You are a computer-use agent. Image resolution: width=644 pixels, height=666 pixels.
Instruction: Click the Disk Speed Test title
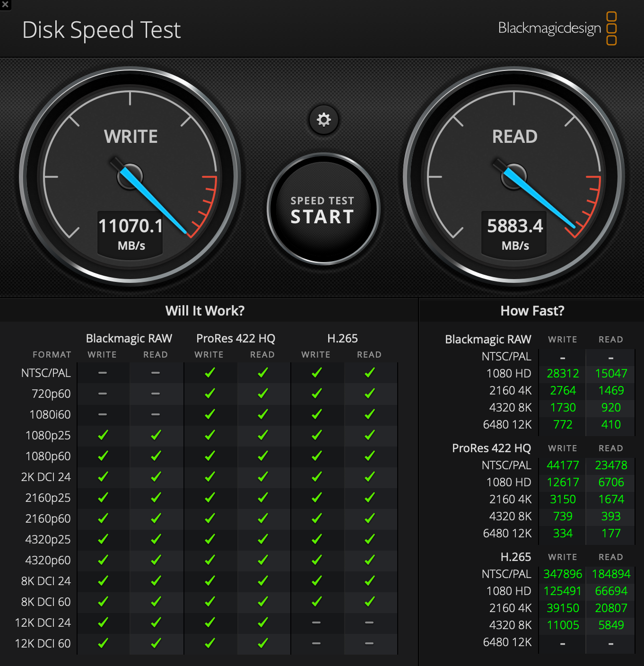point(102,30)
